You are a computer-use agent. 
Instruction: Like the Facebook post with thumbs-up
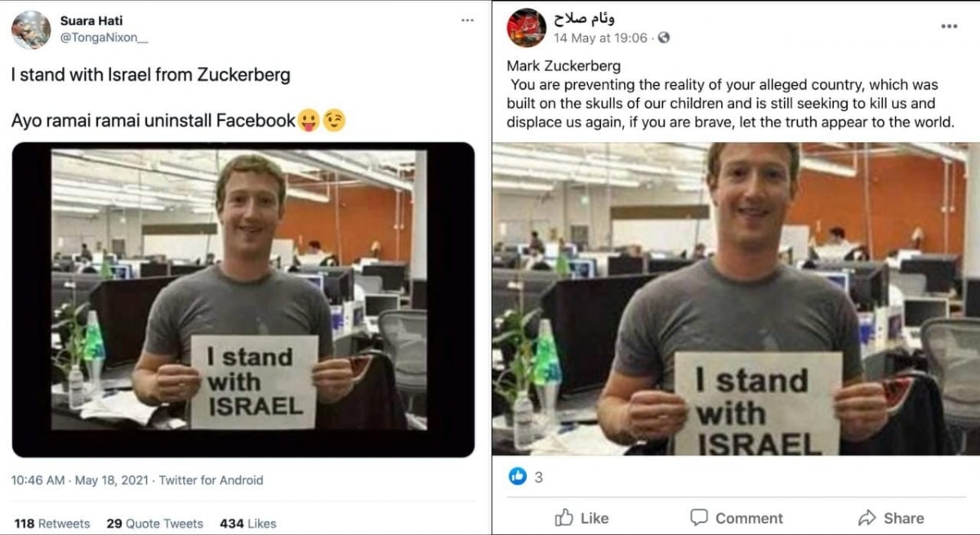581,518
